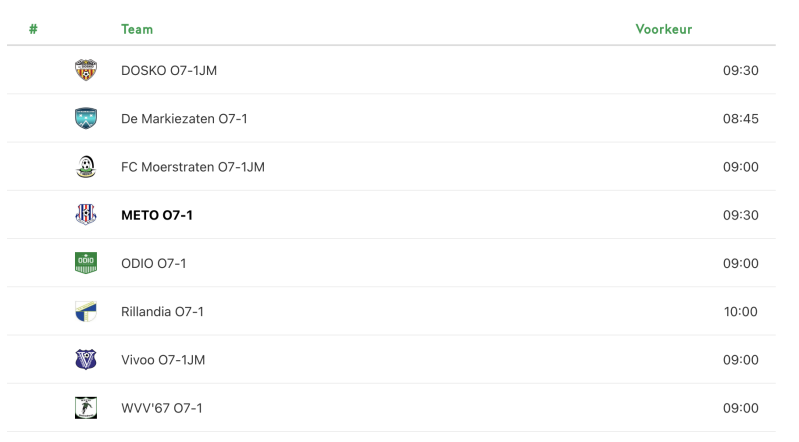This screenshot has height=442, width=799.
Task: Open the WVV'67 O7-1 team
Action: point(162,408)
